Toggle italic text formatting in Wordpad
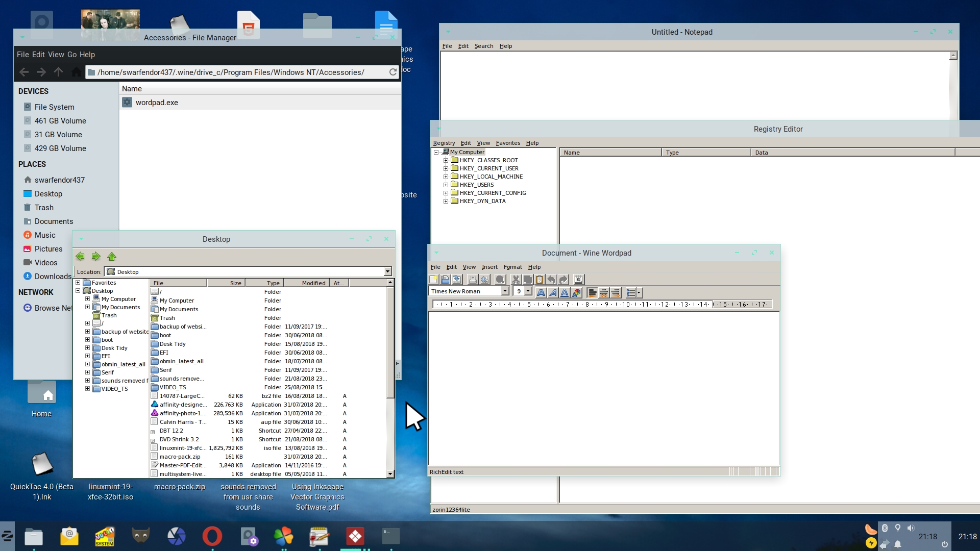The height and width of the screenshot is (551, 980). [x=553, y=292]
